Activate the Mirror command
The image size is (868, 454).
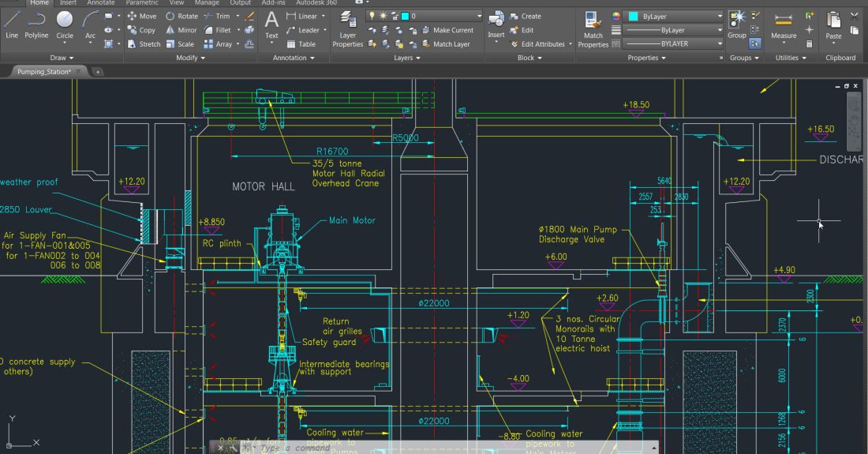point(181,30)
